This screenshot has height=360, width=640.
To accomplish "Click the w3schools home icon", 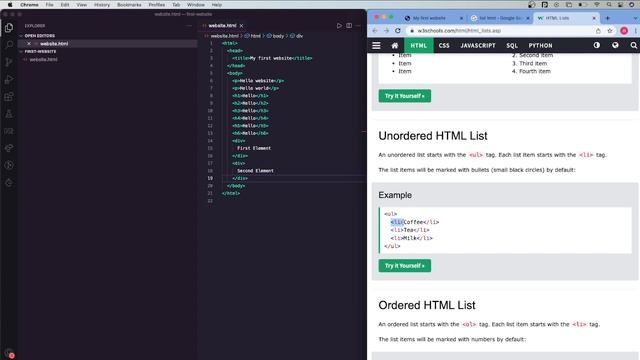I will point(395,45).
